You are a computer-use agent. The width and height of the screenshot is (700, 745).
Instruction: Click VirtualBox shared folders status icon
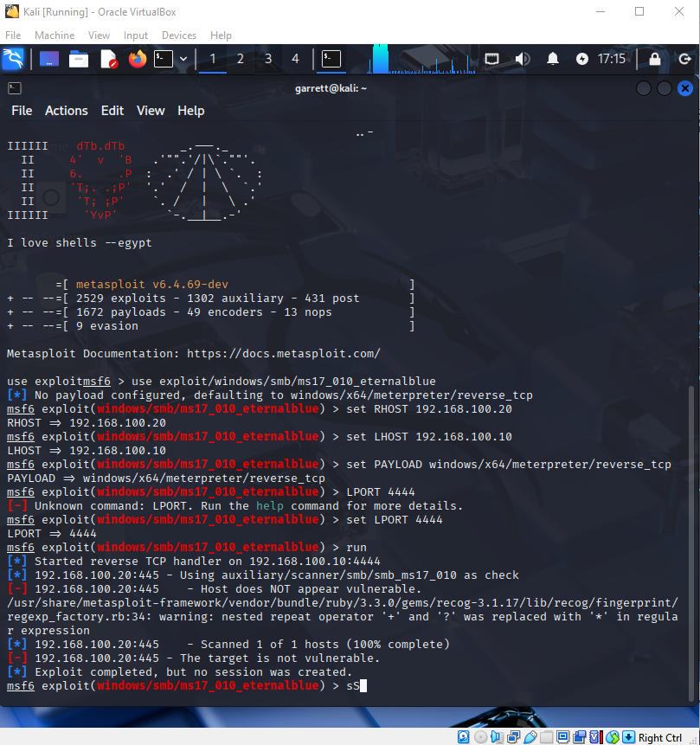click(x=547, y=737)
